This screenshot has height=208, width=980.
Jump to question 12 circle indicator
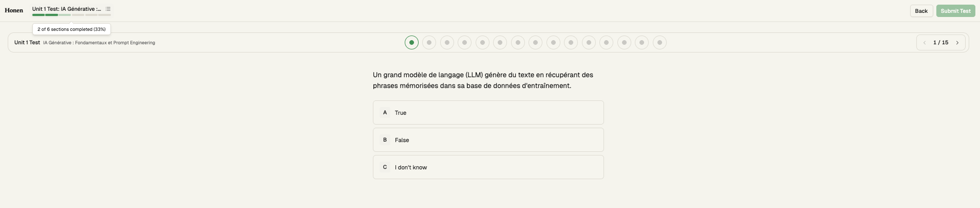click(x=606, y=43)
